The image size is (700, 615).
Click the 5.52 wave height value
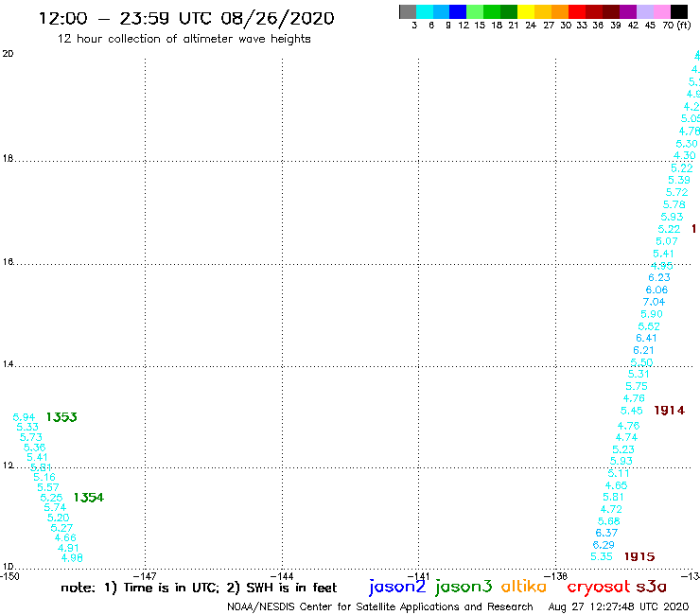point(649,326)
